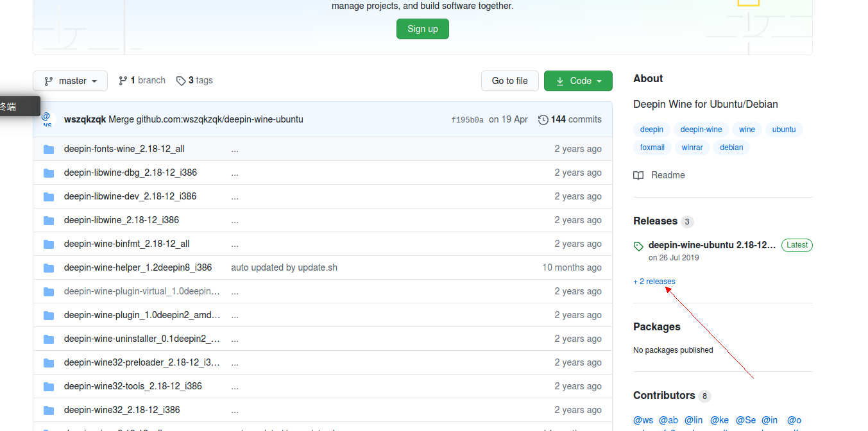The image size is (868, 431).
Task: Click folder icon of deepin-libwine_2.18-12_i386
Action: 49,220
